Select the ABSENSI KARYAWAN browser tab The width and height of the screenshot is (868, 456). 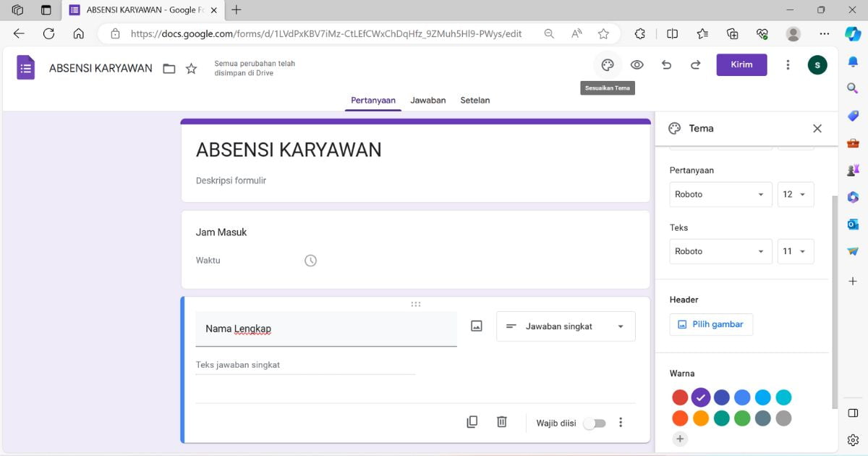tap(144, 10)
